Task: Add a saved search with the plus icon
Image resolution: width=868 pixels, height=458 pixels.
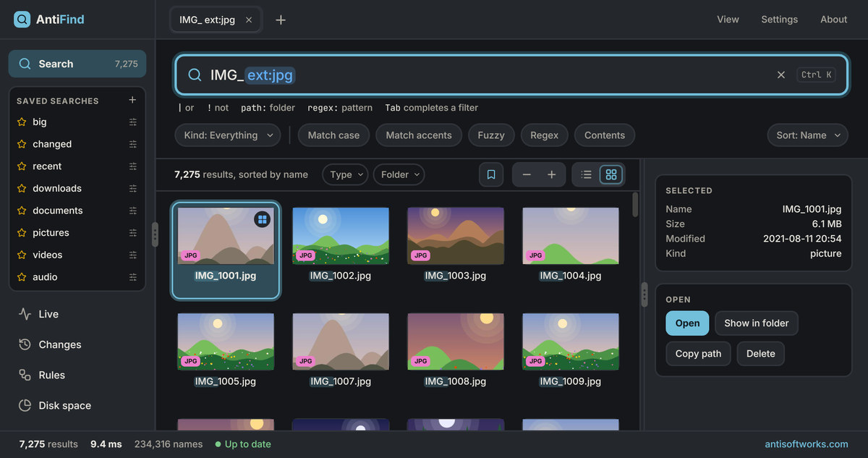Action: pyautogui.click(x=132, y=100)
